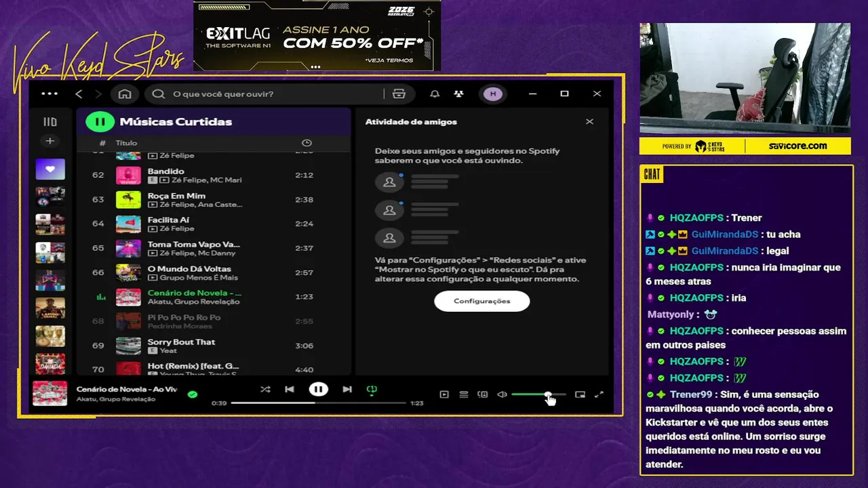
Task: Enter full screen player mode
Action: pyautogui.click(x=599, y=394)
